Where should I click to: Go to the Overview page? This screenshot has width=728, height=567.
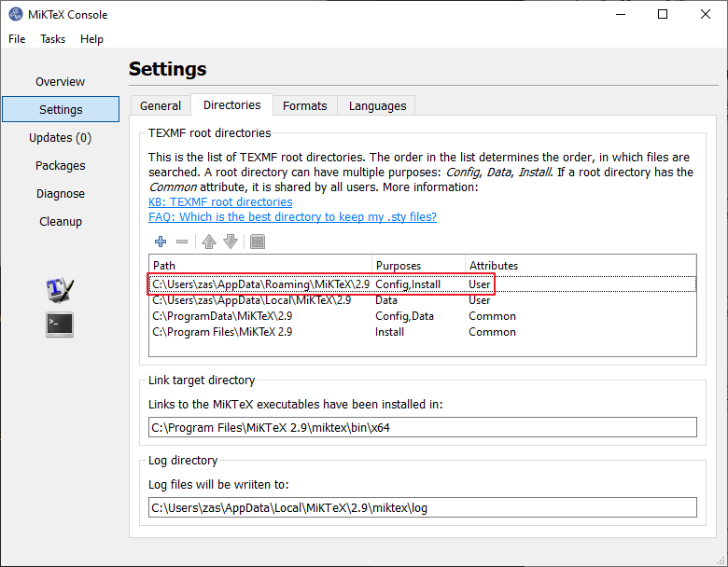[x=61, y=82]
